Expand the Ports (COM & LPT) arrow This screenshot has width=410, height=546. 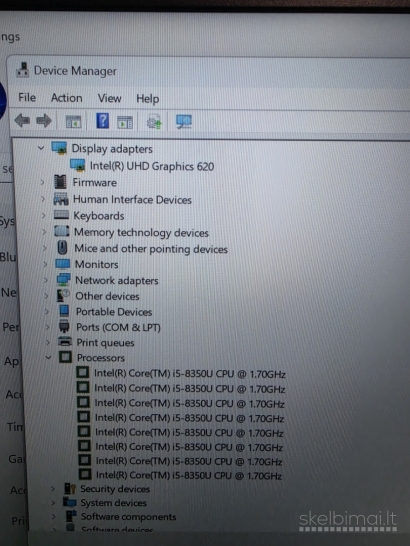(47, 327)
